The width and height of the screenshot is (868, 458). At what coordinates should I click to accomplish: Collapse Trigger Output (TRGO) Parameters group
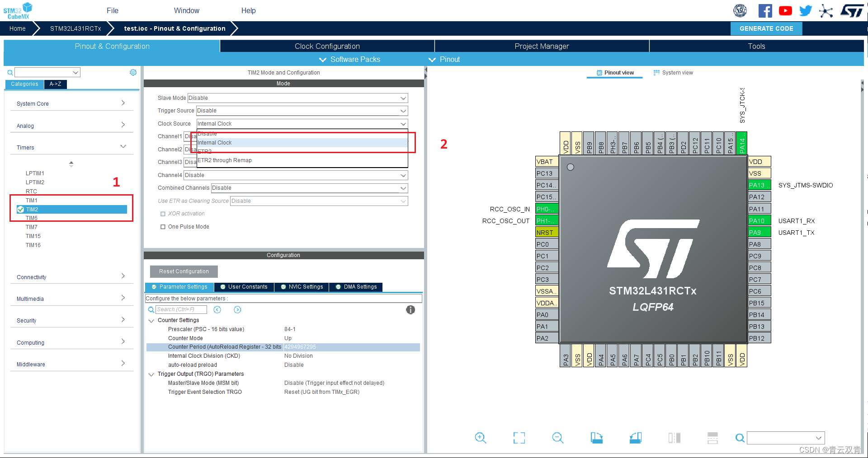click(151, 374)
